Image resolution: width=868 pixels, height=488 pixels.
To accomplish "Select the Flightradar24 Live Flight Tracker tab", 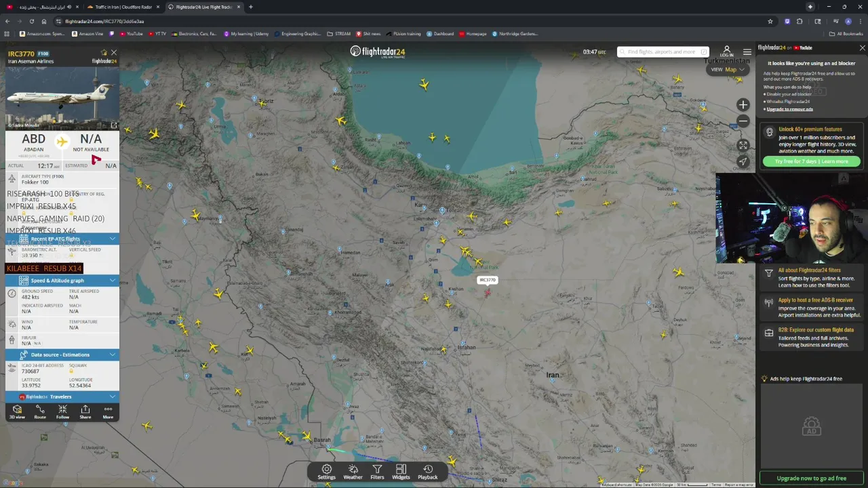I will coord(203,7).
